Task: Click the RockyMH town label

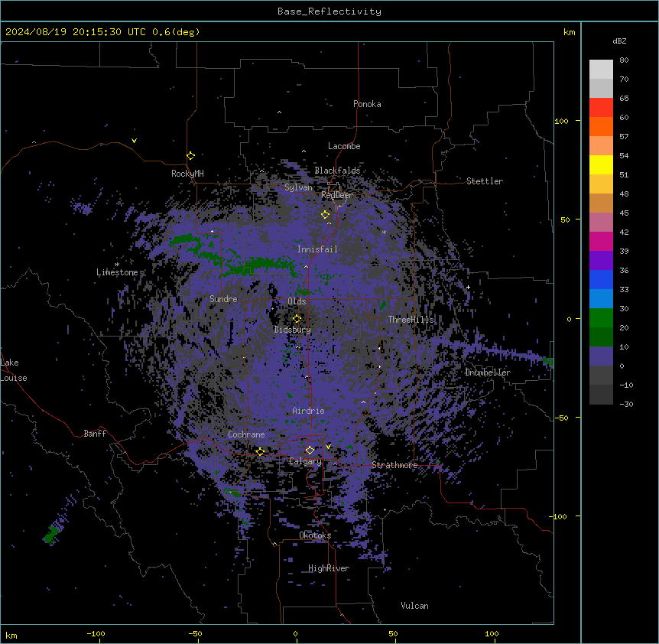Action: point(187,173)
